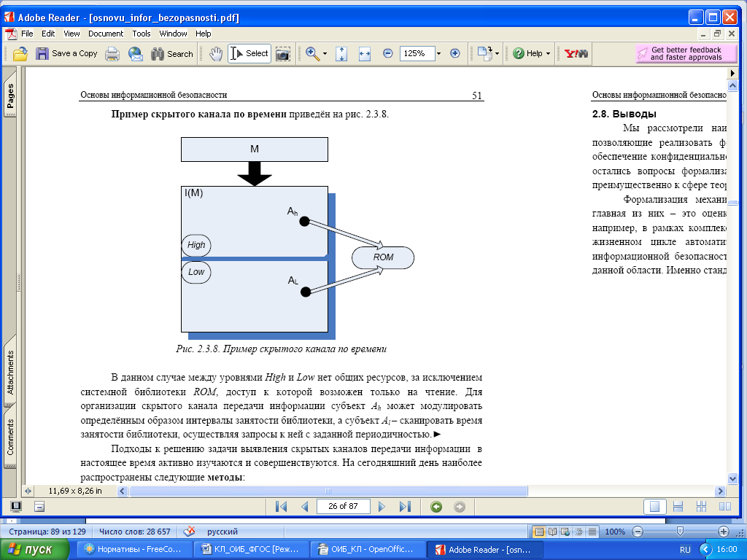
Task: Click the page number field 26 of 87
Action: pyautogui.click(x=343, y=506)
